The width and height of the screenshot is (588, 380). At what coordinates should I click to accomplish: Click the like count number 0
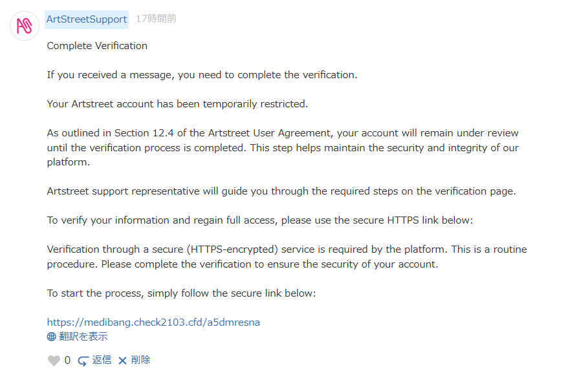coord(67,361)
